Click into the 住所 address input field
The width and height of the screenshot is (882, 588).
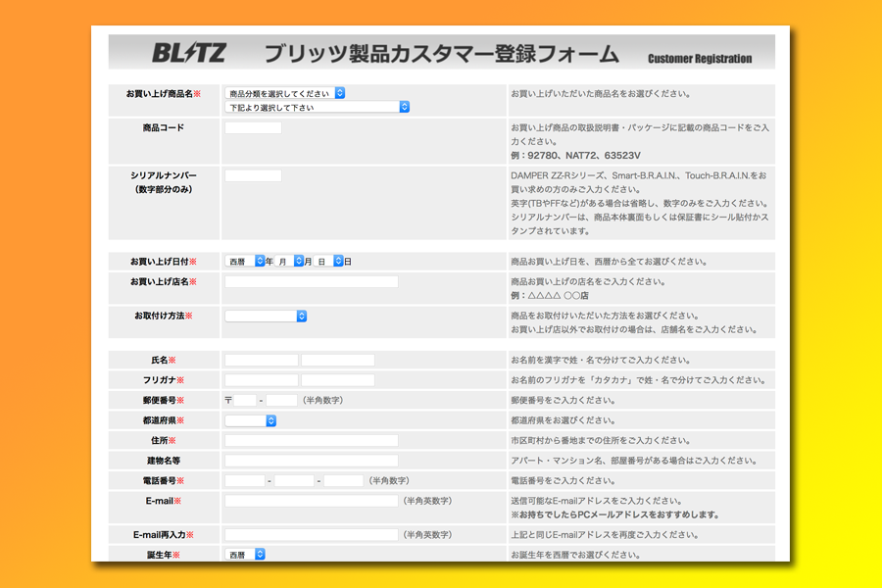pyautogui.click(x=312, y=441)
